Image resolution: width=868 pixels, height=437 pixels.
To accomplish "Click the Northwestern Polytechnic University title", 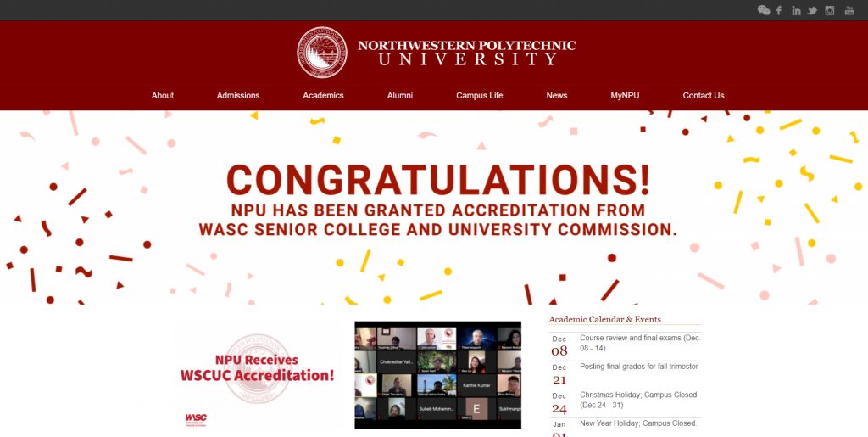I will tap(467, 53).
